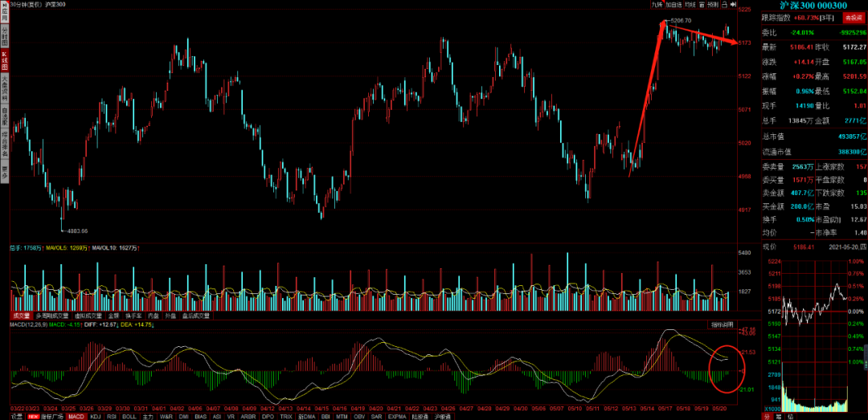Select the 盘后成交量 tab
The height and width of the screenshot is (420, 868).
(x=195, y=316)
